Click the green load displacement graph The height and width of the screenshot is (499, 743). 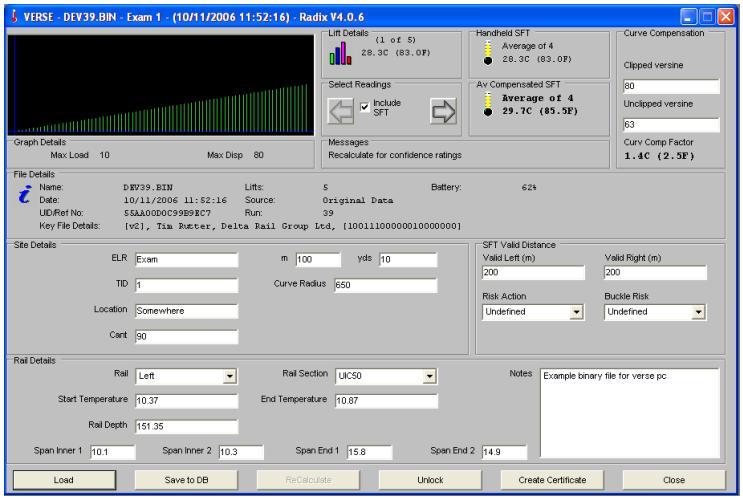pyautogui.click(x=161, y=85)
